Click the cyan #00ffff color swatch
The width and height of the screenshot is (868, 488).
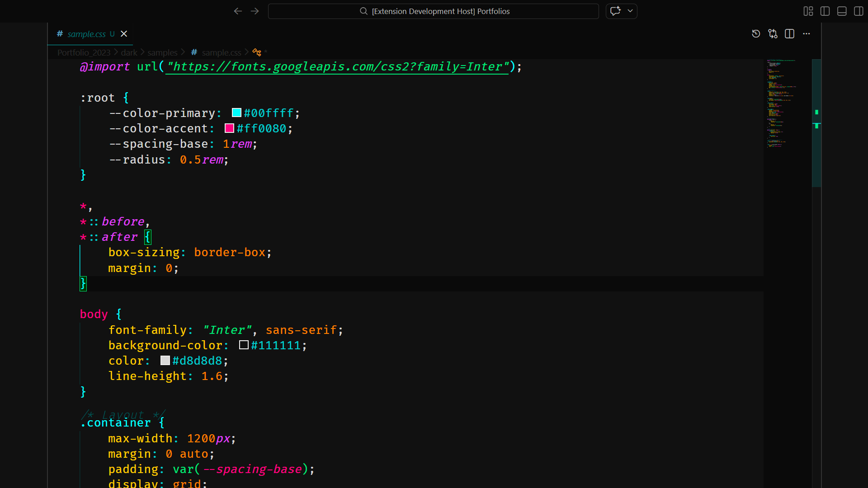click(x=236, y=113)
